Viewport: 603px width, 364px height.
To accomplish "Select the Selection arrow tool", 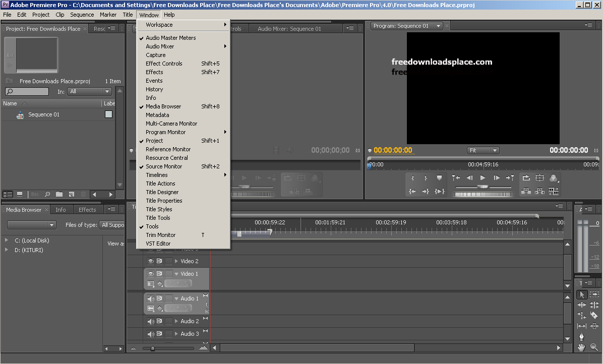I will 581,295.
